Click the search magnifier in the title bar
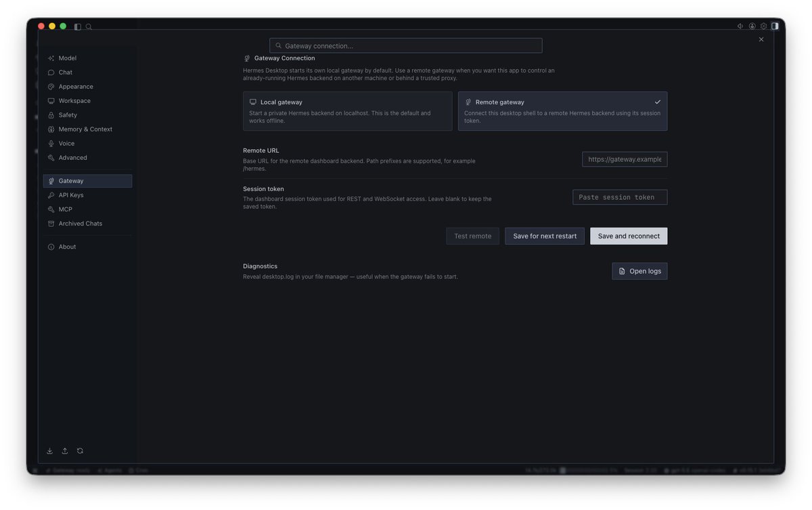Screen dimensions: 812x510 89,26
